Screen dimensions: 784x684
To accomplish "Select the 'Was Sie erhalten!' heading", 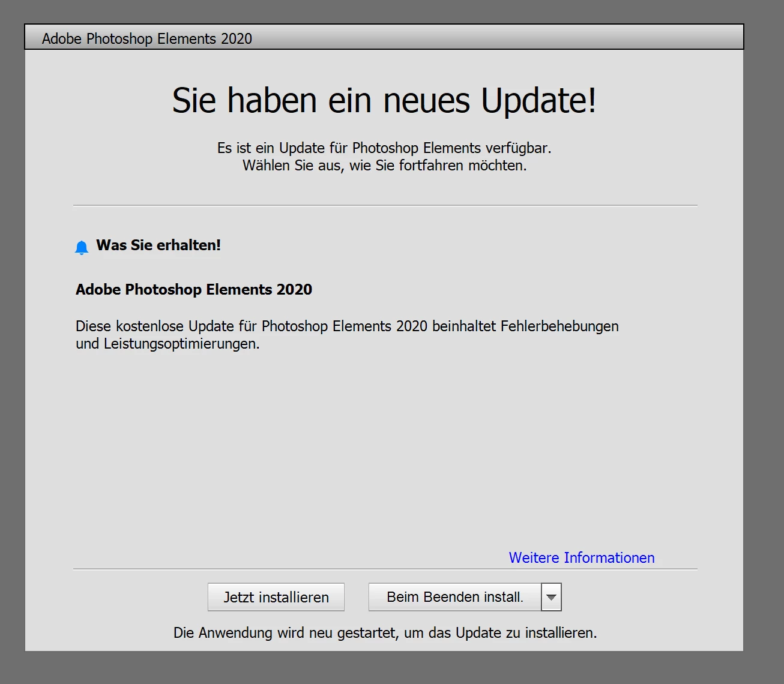I will pyautogui.click(x=158, y=245).
